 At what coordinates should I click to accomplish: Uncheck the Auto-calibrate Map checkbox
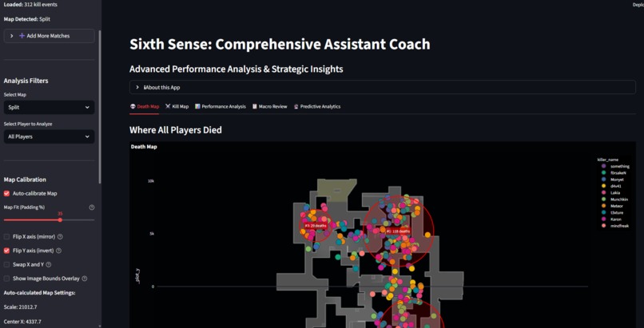click(6, 193)
